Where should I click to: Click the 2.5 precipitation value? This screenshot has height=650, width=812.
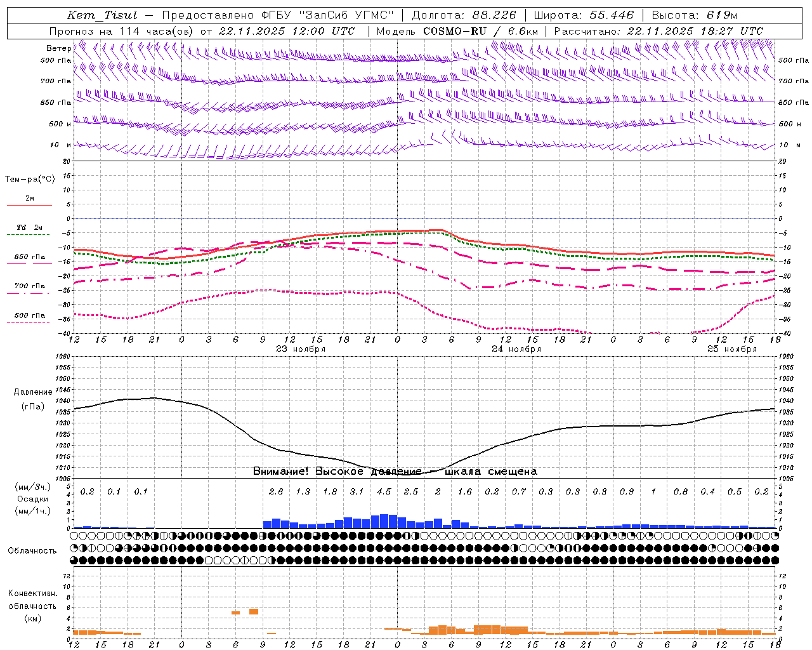[x=411, y=492]
